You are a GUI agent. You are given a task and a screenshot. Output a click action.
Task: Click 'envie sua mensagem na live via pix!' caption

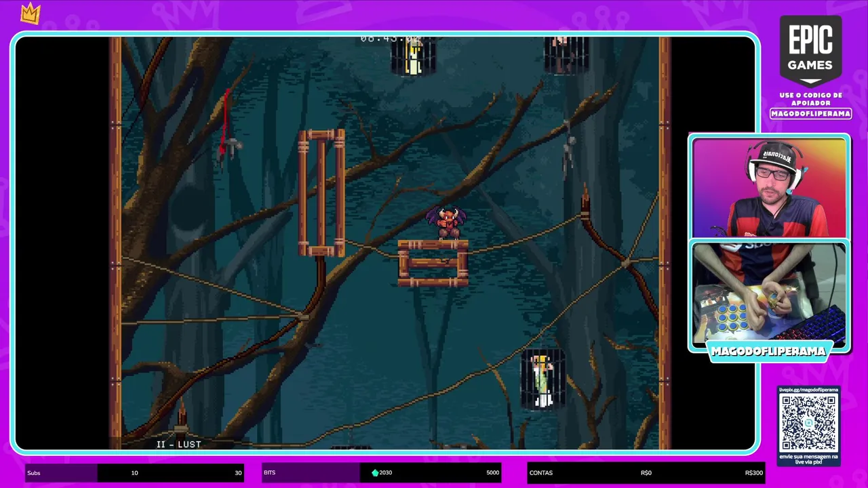[808, 459]
